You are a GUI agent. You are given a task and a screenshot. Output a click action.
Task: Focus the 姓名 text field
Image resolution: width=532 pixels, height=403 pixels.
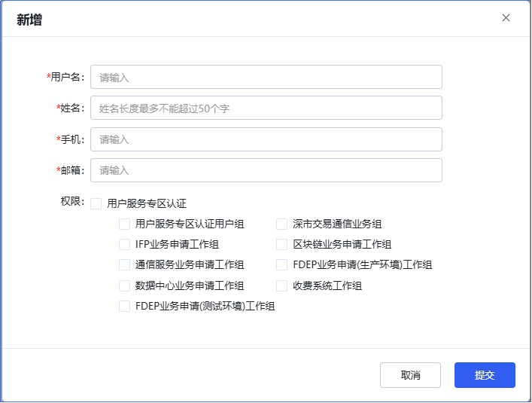click(x=266, y=108)
